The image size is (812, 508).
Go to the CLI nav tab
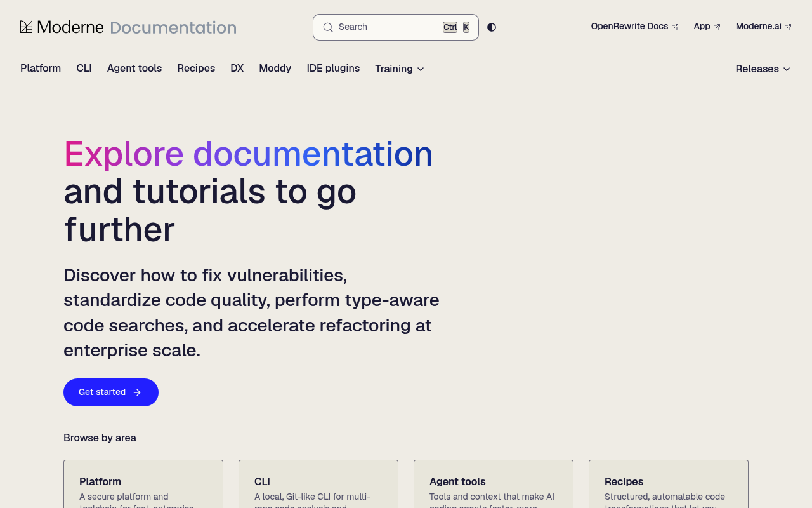click(x=84, y=69)
